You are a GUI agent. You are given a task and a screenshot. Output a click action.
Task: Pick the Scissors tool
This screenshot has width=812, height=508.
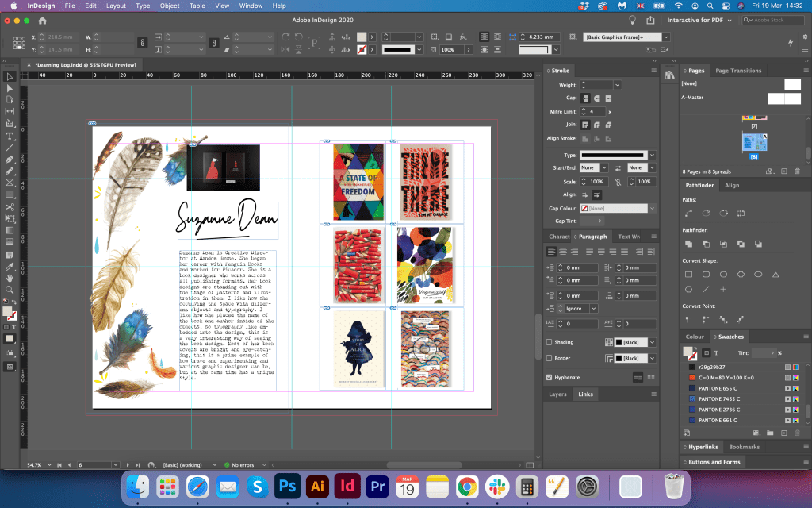click(x=10, y=206)
